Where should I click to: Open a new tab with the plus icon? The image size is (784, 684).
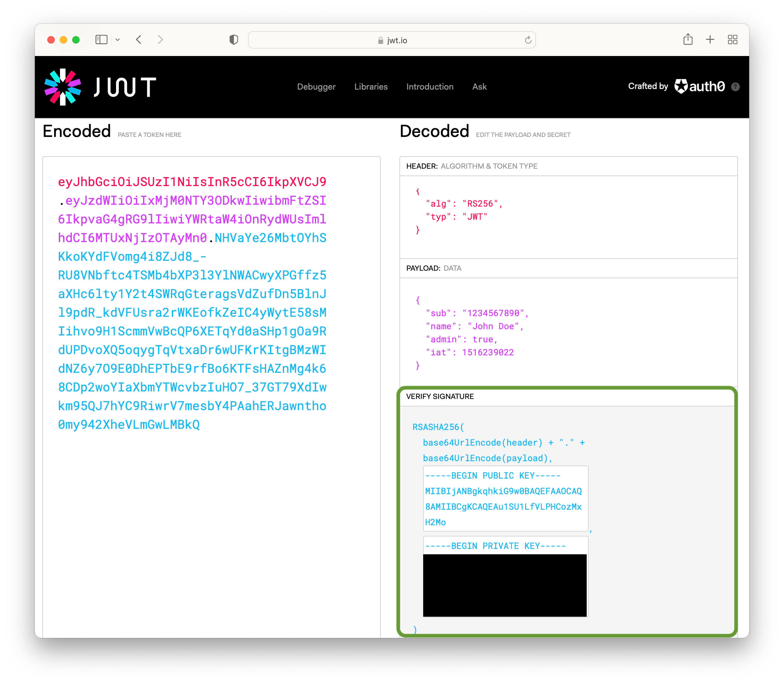710,39
